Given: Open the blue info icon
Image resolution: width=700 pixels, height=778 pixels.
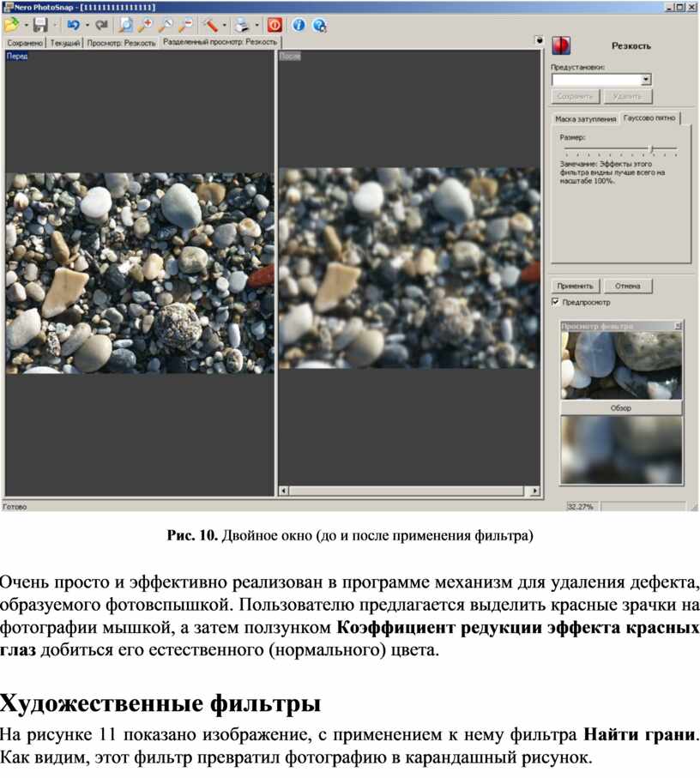Looking at the screenshot, I should [299, 25].
